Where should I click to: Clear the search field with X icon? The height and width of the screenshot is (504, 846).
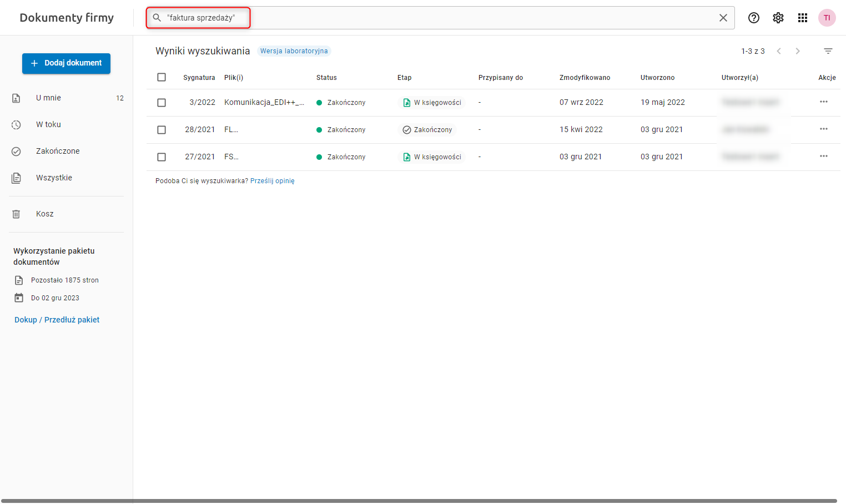[x=723, y=18]
